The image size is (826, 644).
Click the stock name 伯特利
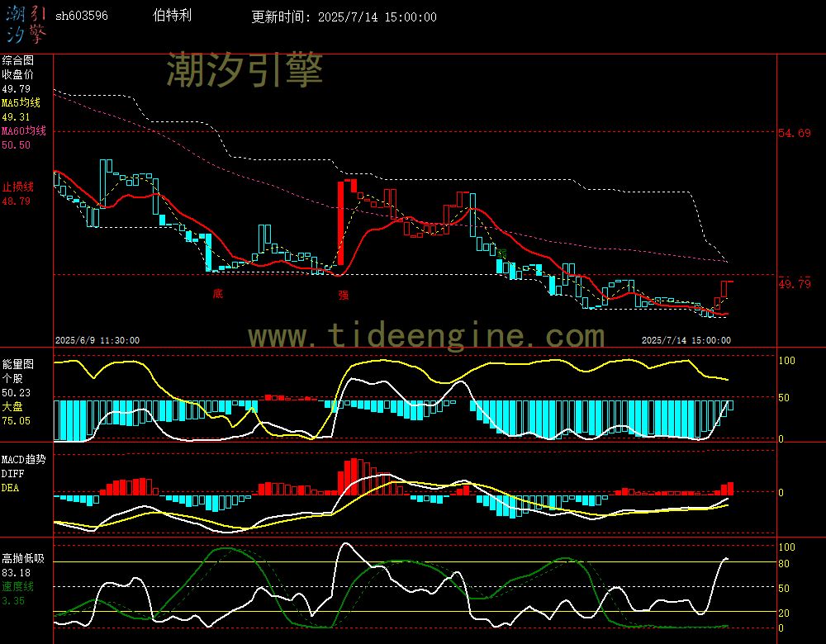(x=172, y=15)
